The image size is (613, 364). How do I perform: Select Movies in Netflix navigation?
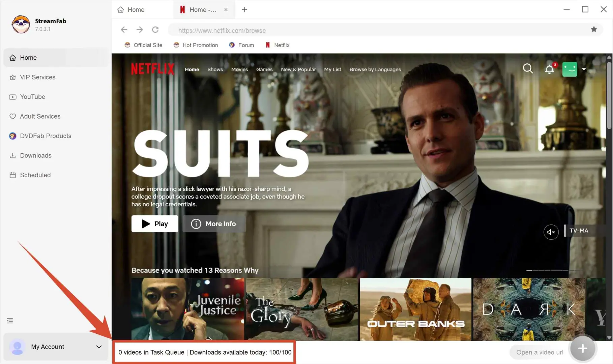click(239, 69)
